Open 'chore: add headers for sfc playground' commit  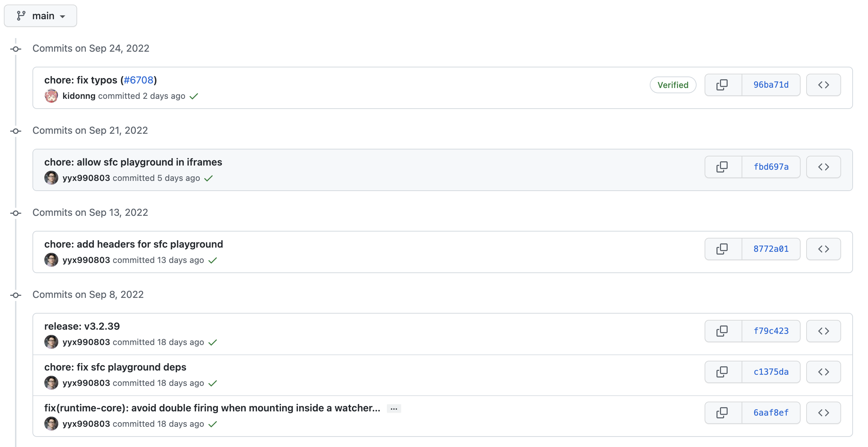[133, 244]
